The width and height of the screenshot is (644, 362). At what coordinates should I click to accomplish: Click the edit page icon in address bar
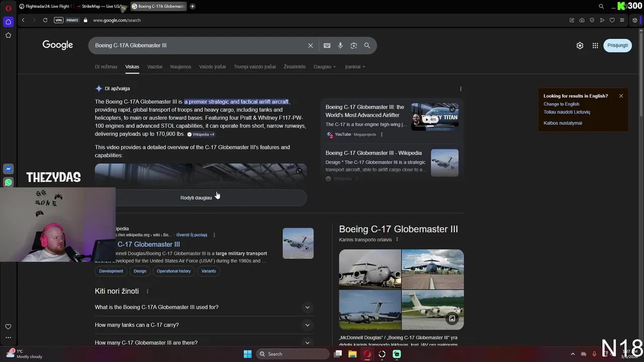[572, 20]
